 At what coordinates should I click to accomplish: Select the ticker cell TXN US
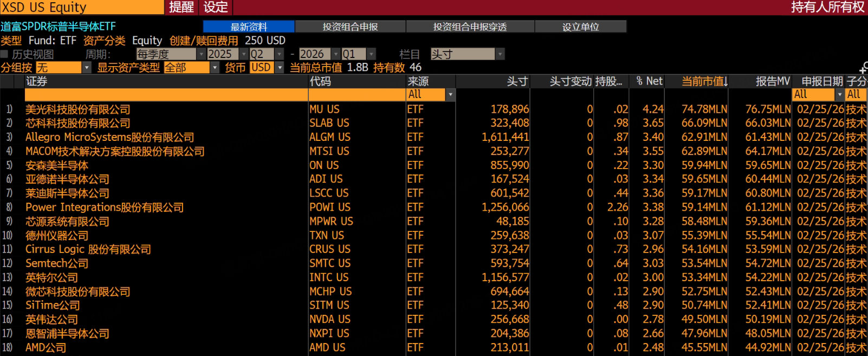(327, 236)
